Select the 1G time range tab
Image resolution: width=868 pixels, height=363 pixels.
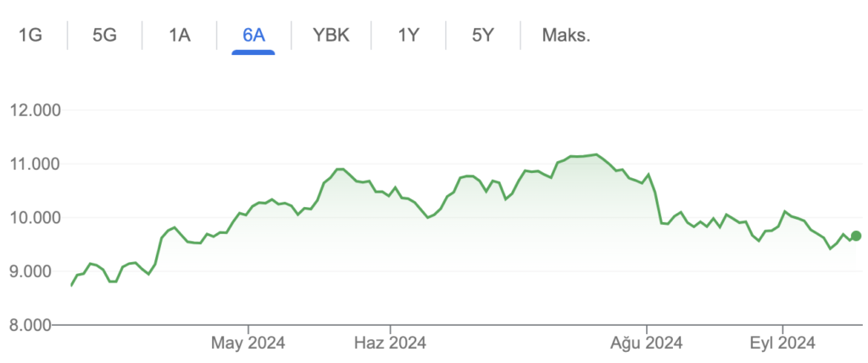30,36
